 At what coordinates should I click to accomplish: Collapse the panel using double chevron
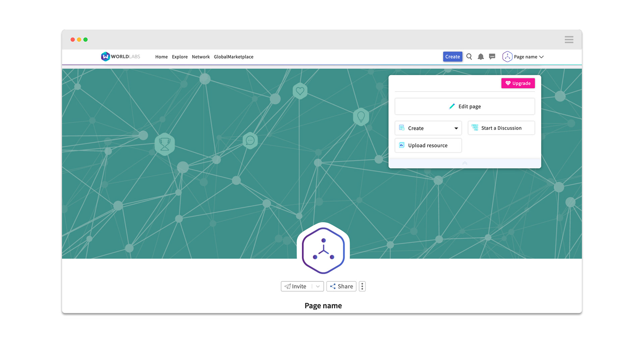465,163
